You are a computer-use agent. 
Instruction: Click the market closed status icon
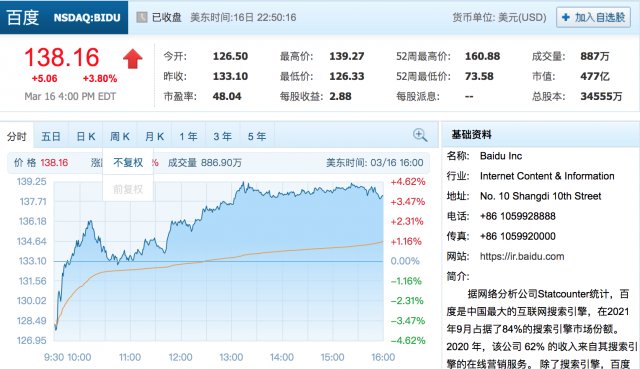(x=142, y=17)
